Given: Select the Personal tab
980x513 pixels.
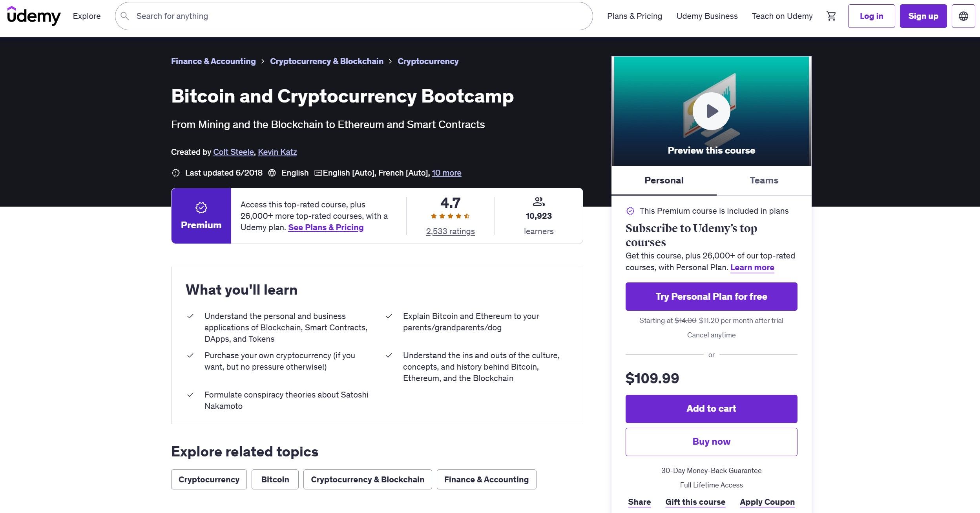Looking at the screenshot, I should (664, 180).
